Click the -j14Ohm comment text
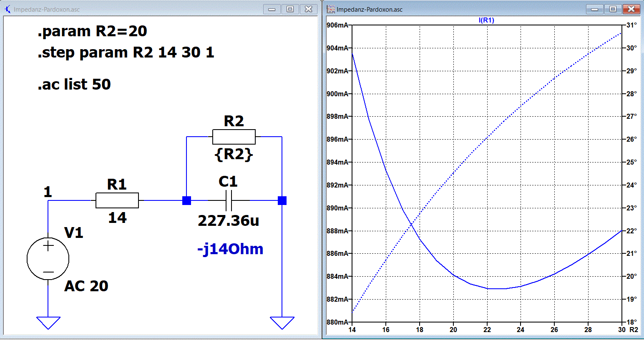The height and width of the screenshot is (340, 644). [x=230, y=249]
